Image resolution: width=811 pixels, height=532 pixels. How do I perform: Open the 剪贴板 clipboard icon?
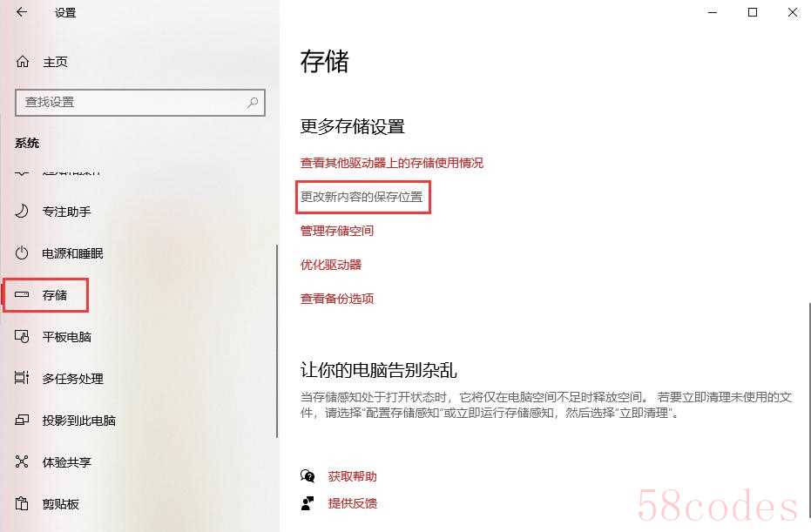click(x=22, y=503)
